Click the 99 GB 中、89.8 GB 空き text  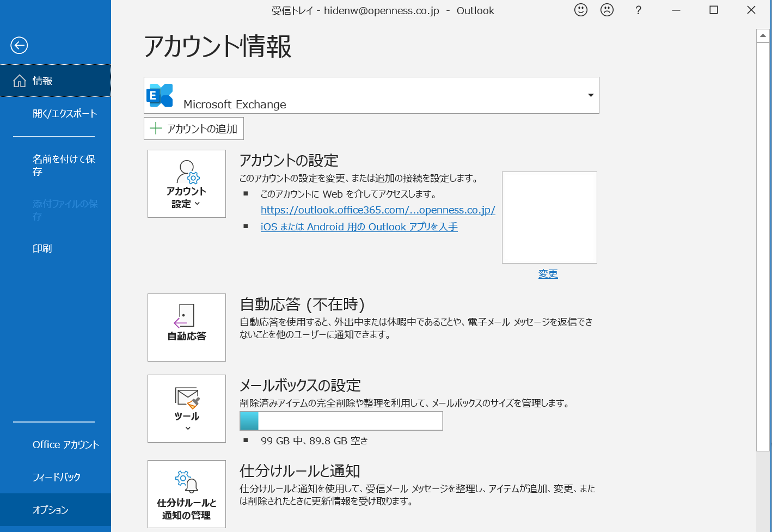pyautogui.click(x=314, y=441)
